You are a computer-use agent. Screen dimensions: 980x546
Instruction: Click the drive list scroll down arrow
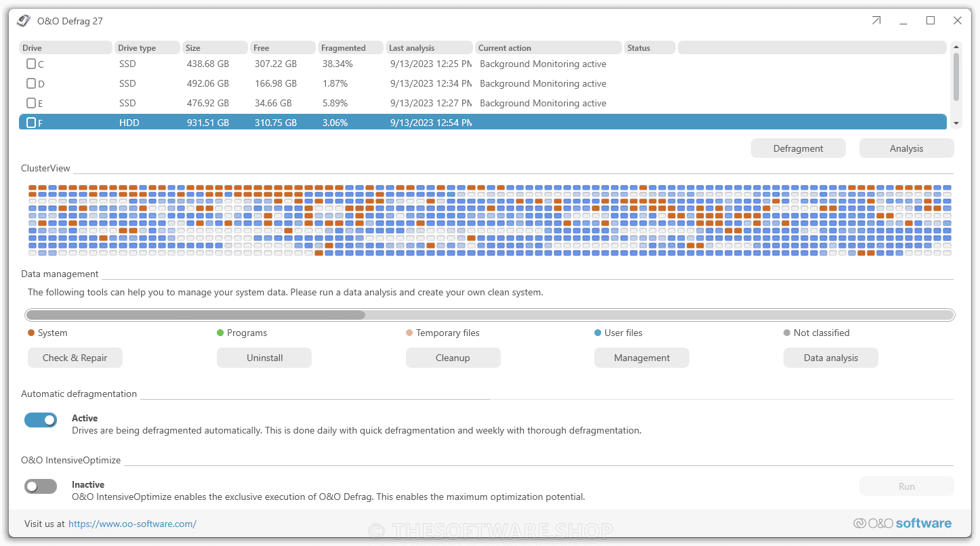(x=957, y=123)
